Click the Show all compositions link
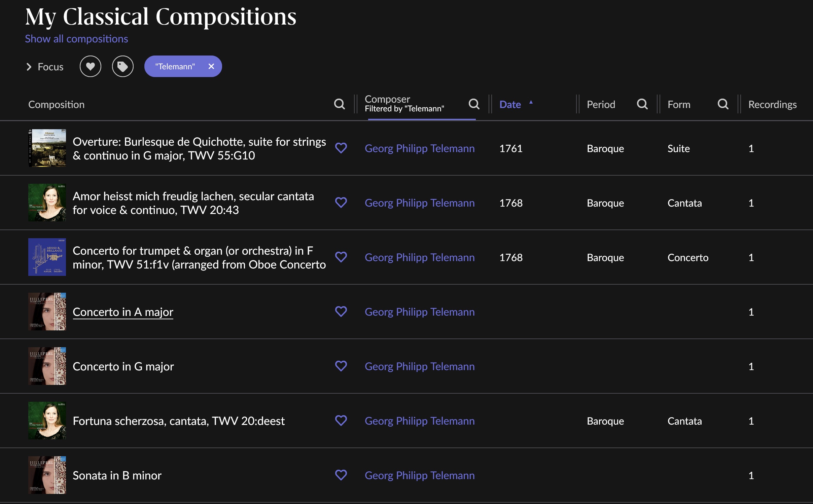Screen dimensions: 813x504 point(76,39)
